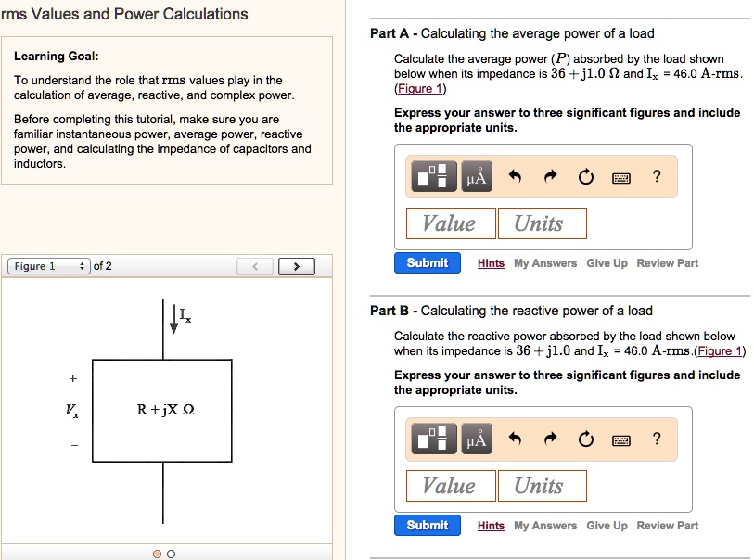Screen dimensions: 754x560
Task: Reset the Part A answer with circular arrow
Action: click(x=584, y=176)
